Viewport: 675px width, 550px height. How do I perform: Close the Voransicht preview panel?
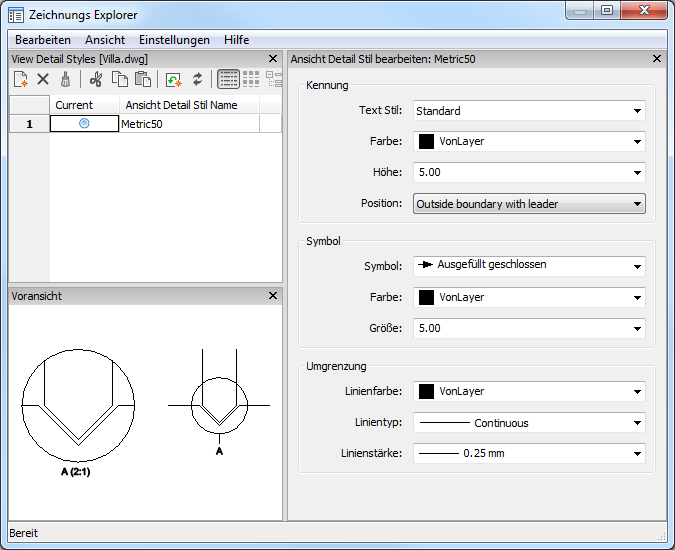point(273,296)
